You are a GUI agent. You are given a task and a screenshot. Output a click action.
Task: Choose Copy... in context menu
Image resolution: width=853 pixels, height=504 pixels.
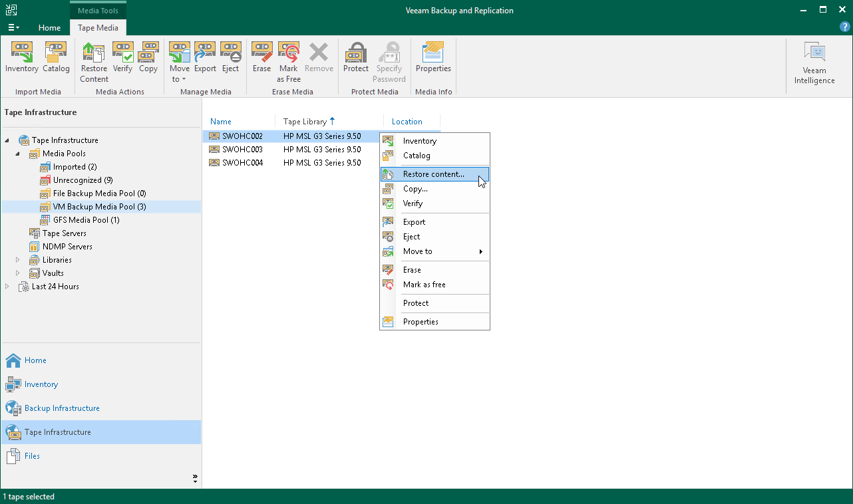tap(435, 189)
